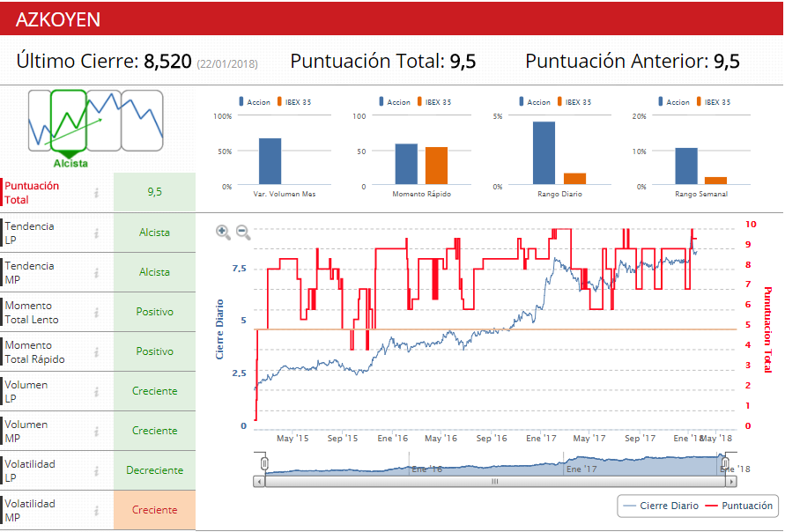The height and width of the screenshot is (532, 785).
Task: Click orange IBEX 35 bar in Rango Semanal
Action: tap(716, 181)
